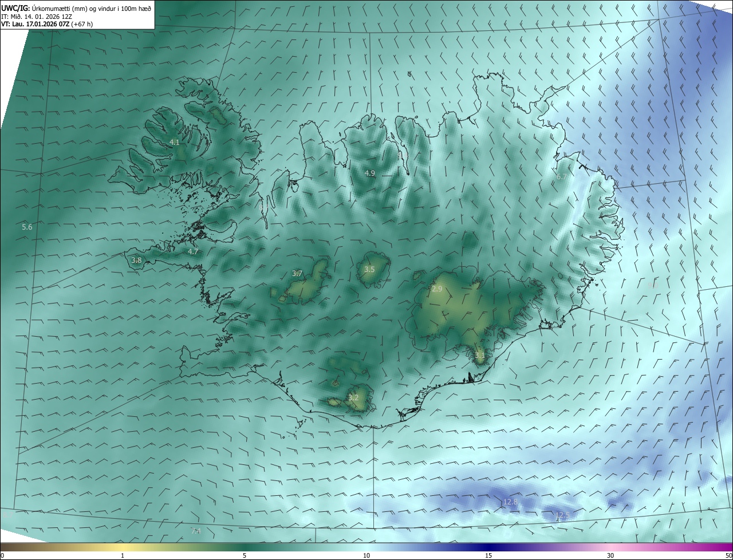
Task: Click the 3.8 value on the Snæfellsnes tip
Action: click(x=136, y=260)
